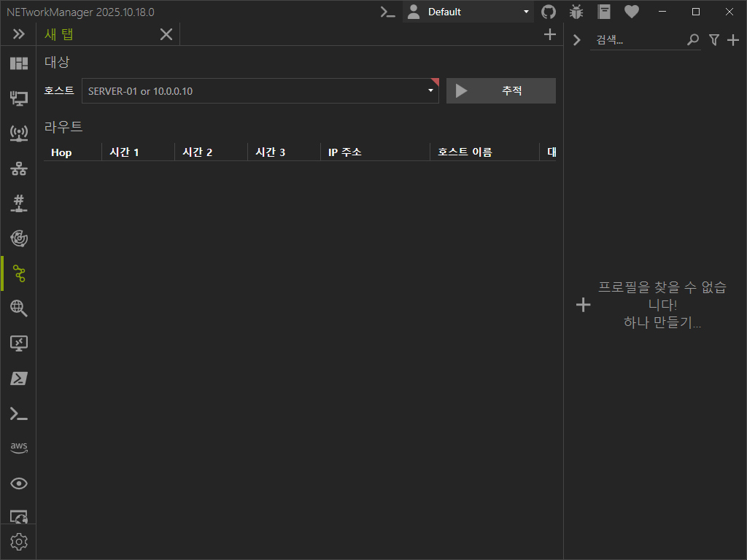The height and width of the screenshot is (560, 747).
Task: Open command line icon in title bar
Action: [388, 12]
